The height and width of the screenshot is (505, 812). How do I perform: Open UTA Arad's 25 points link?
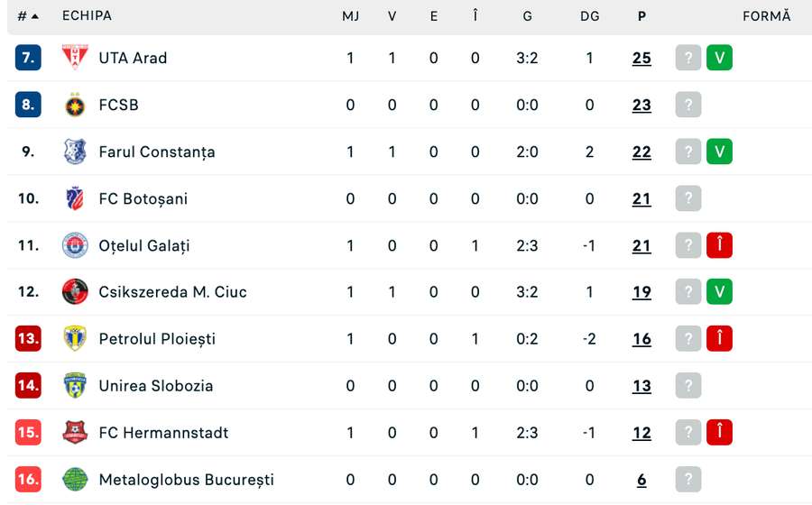pyautogui.click(x=641, y=58)
